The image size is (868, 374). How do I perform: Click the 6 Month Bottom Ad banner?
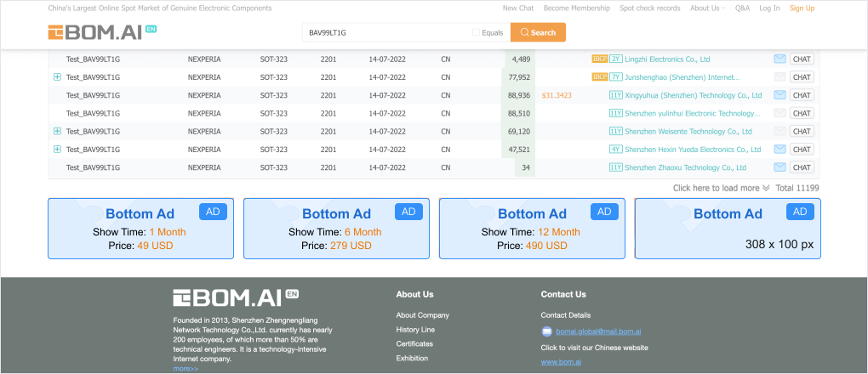point(337,229)
